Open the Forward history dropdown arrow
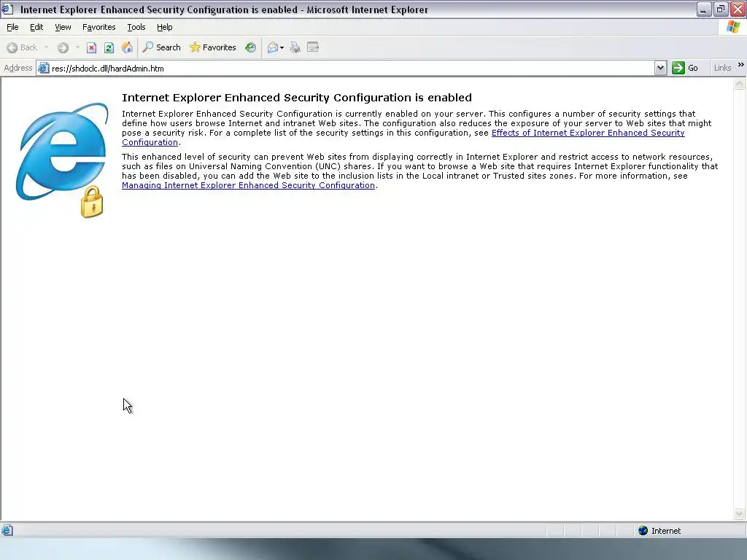The image size is (747, 560). (x=77, y=47)
